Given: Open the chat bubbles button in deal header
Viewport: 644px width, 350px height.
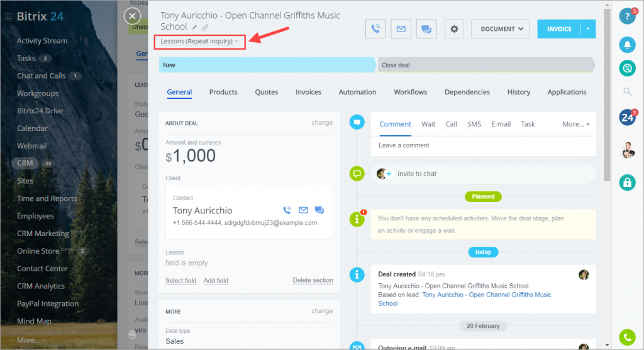Looking at the screenshot, I should (426, 29).
